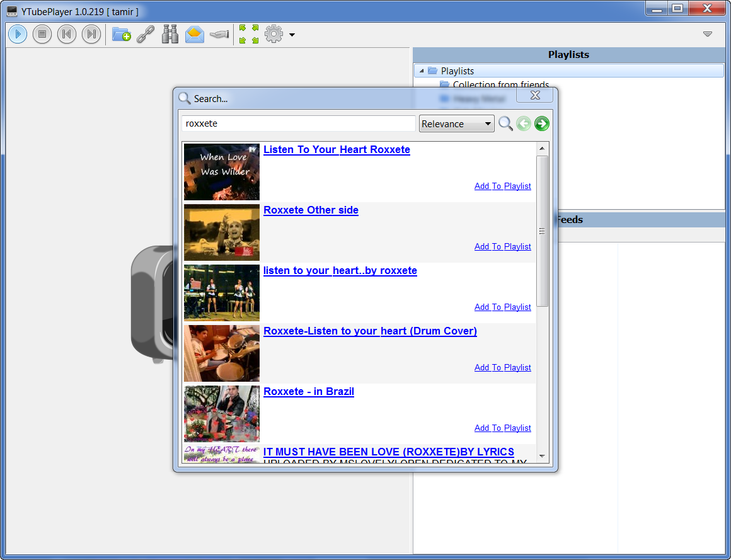Click the envelope mail icon
The height and width of the screenshot is (560, 731).
194,34
